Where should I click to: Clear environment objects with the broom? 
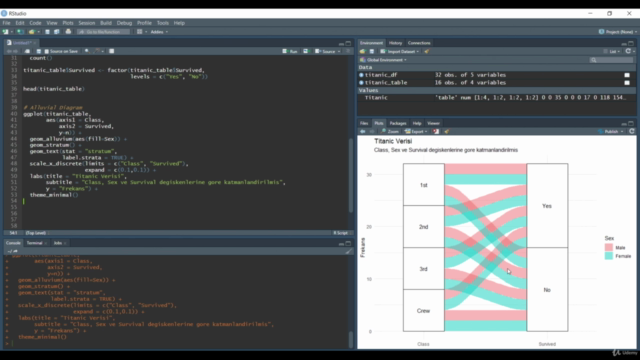click(427, 51)
